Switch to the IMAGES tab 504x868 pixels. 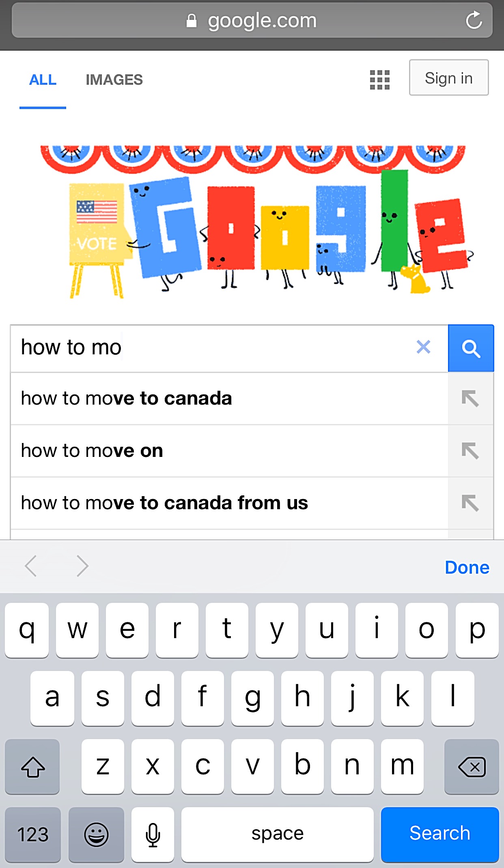pos(114,80)
